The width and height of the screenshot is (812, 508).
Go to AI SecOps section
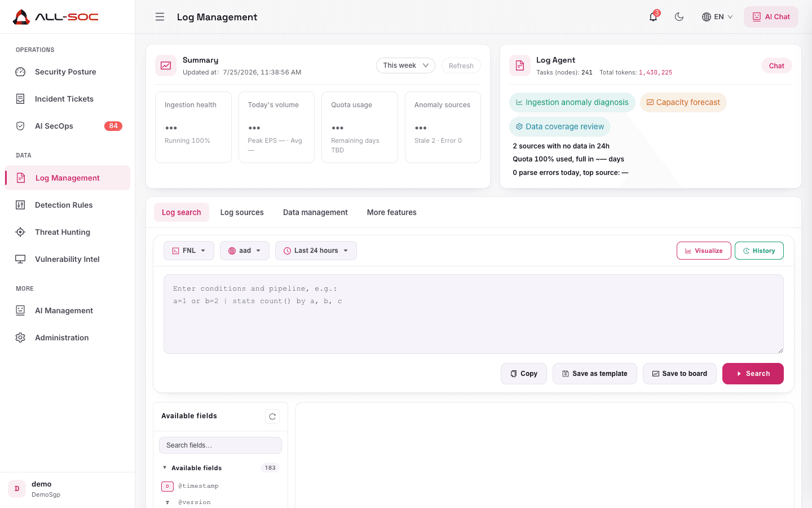tap(68, 126)
